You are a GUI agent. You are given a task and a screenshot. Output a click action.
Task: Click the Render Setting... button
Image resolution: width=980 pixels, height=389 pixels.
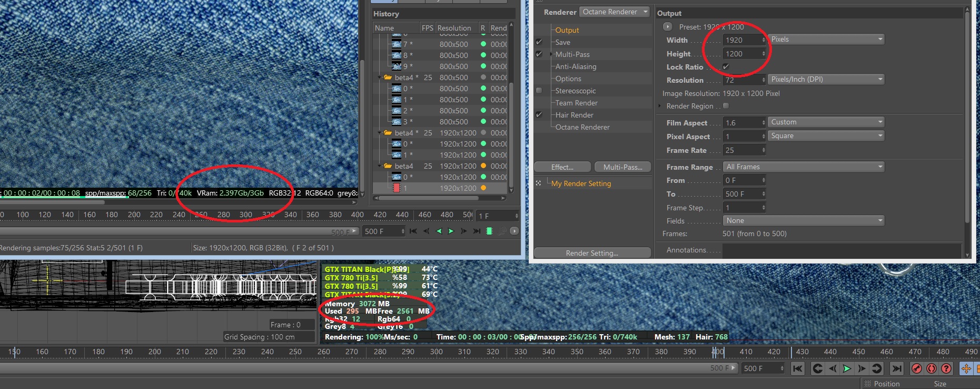coord(592,253)
